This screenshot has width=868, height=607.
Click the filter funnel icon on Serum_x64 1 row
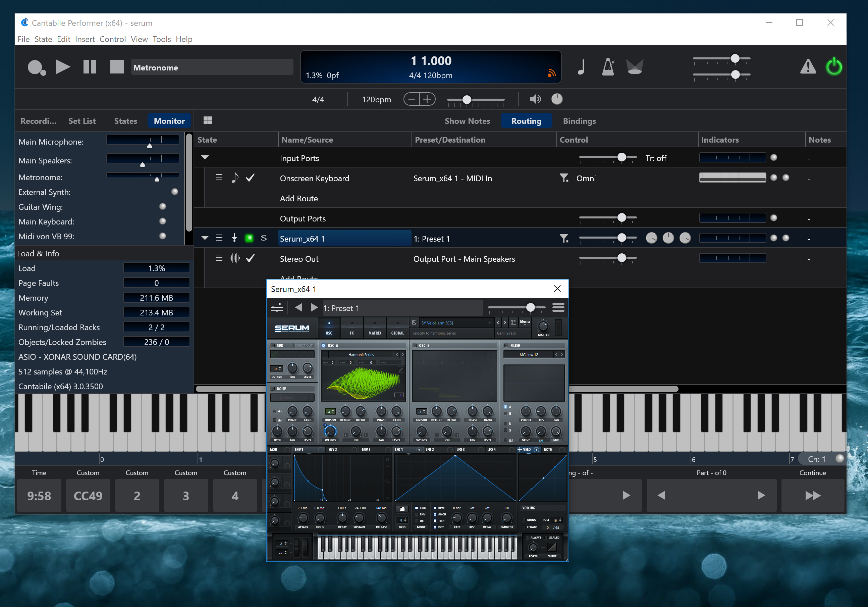coord(564,238)
